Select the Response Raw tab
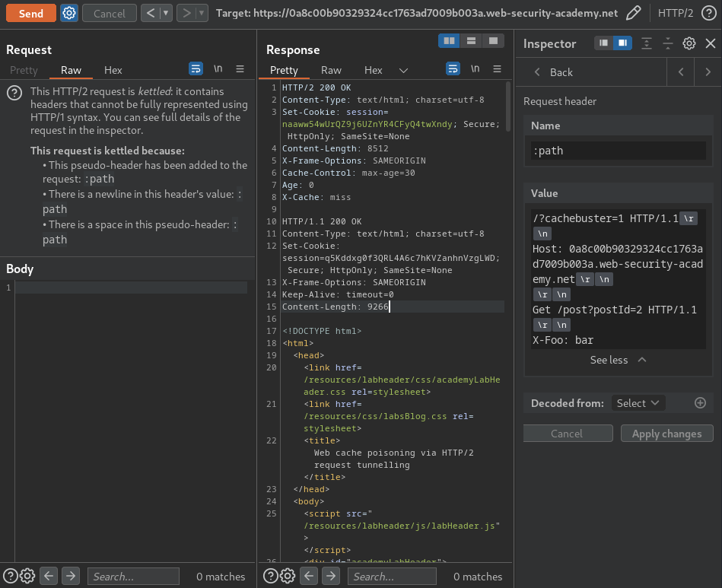Image resolution: width=722 pixels, height=588 pixels. tap(331, 70)
